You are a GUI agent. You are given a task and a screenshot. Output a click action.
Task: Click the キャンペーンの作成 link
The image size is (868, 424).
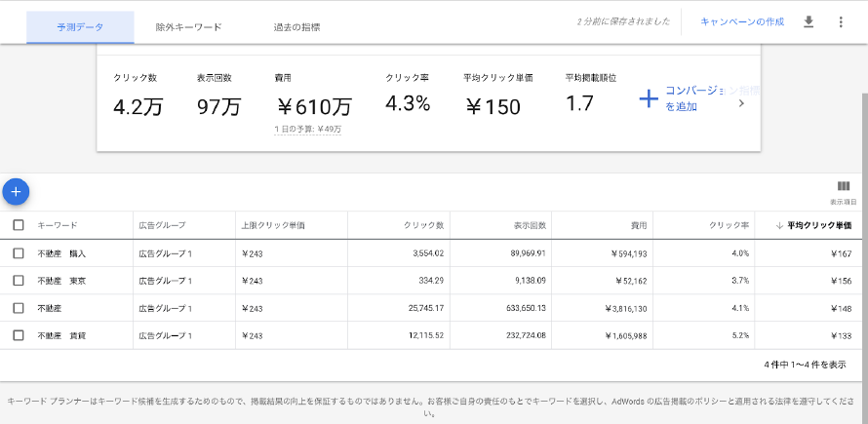point(741,21)
